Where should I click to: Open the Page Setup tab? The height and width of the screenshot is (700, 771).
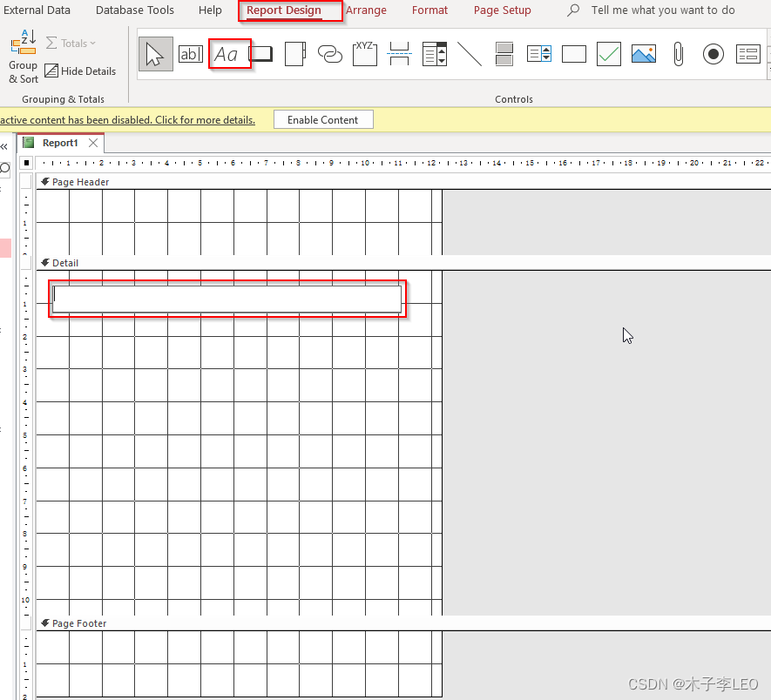pos(502,10)
